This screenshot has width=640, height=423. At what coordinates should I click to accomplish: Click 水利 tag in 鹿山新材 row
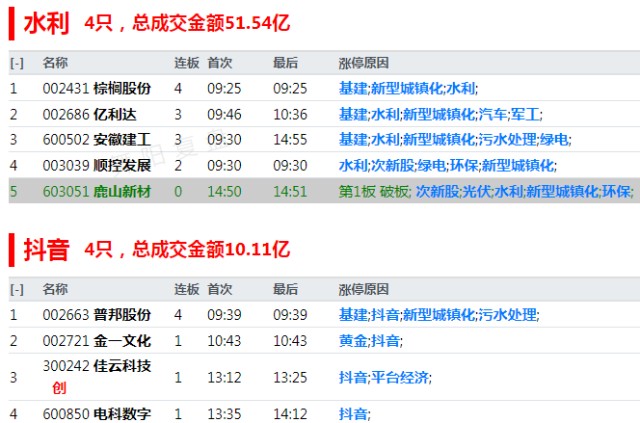(509, 191)
